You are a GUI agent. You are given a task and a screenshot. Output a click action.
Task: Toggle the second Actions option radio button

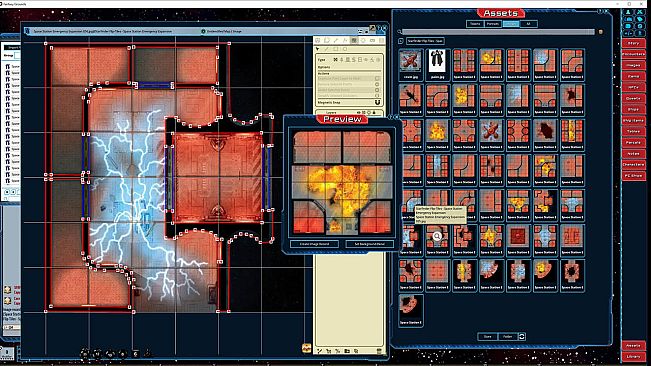pyautogui.click(x=377, y=84)
